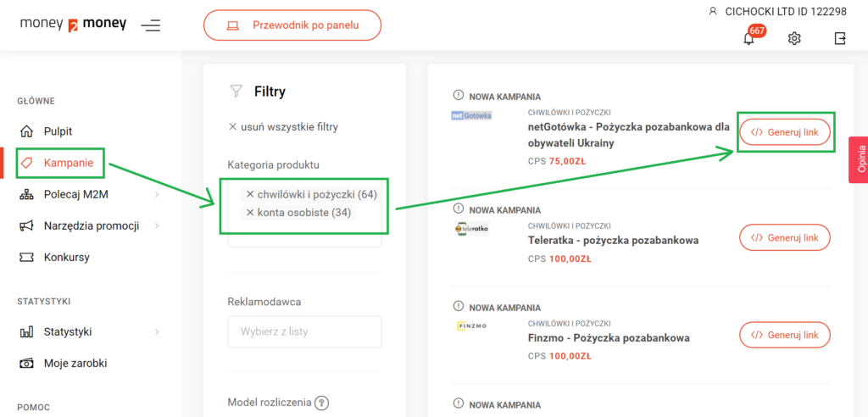Open the Opinia feedback side tab

pos(858,159)
